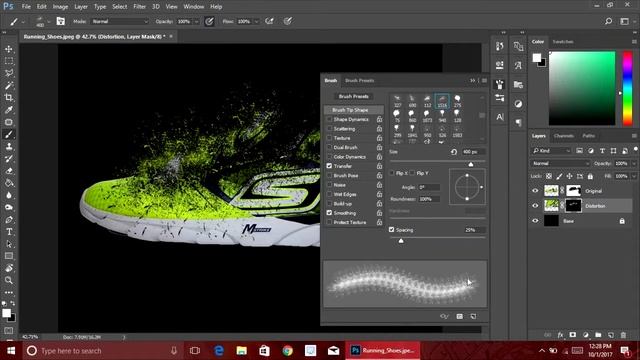Select the Crop tool
The image size is (640, 360).
click(x=9, y=98)
